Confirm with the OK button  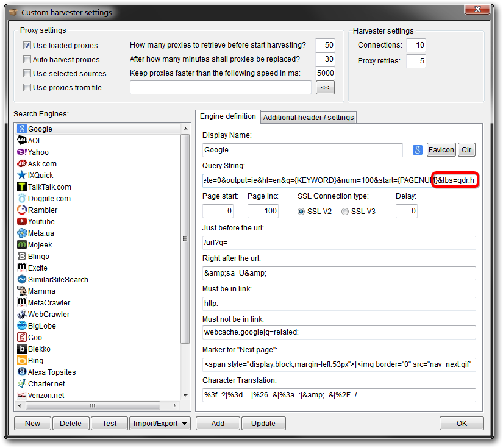[462, 423]
